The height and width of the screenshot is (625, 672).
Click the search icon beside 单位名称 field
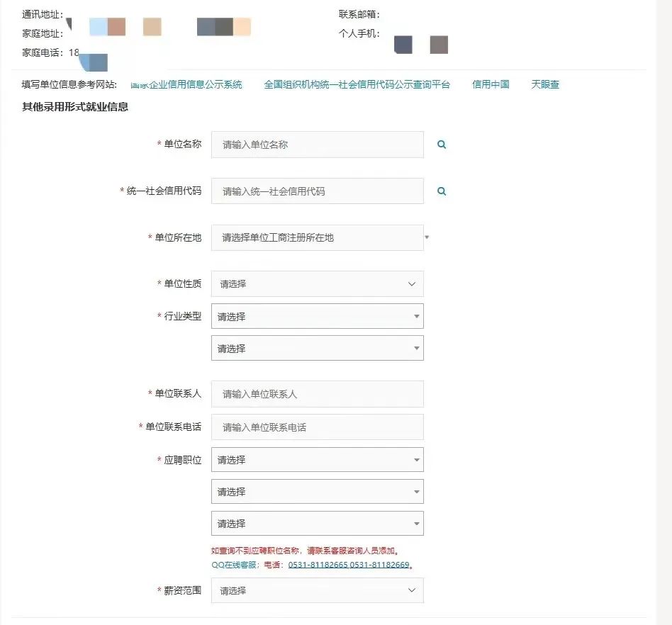click(441, 144)
